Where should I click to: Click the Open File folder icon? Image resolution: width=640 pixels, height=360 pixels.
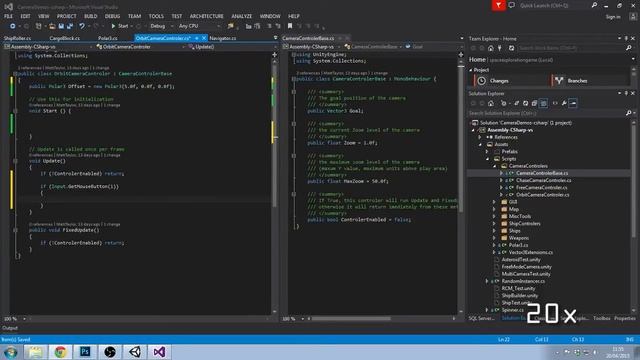click(52, 26)
